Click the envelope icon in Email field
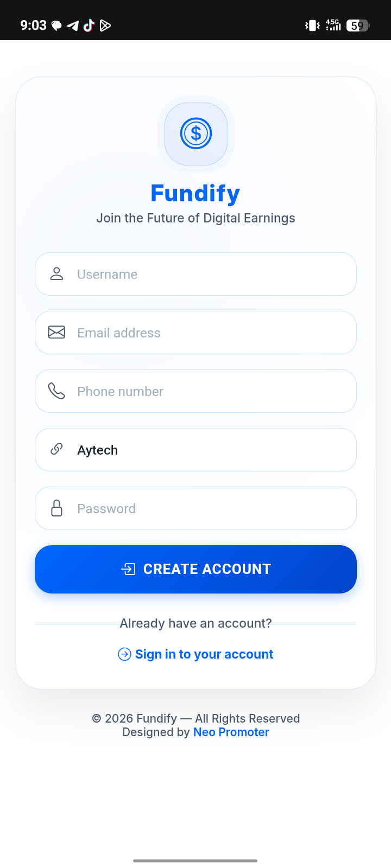This screenshot has width=391, height=868. coord(56,333)
